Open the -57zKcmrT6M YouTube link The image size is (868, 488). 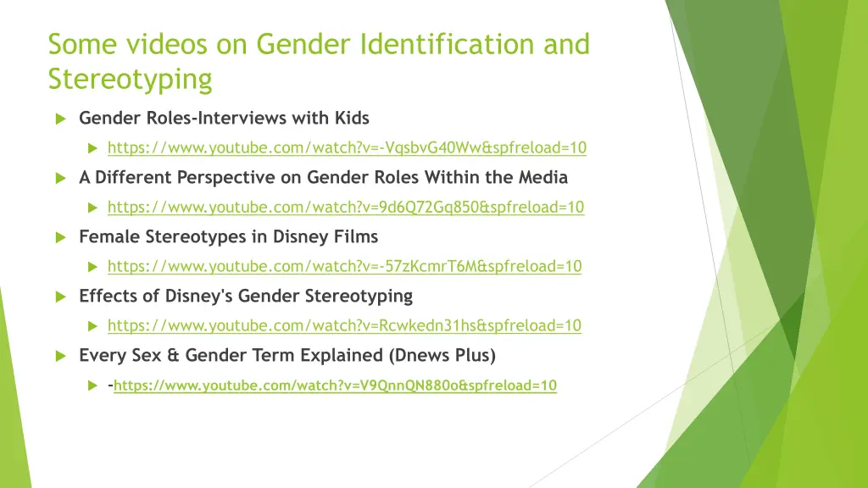pos(345,266)
